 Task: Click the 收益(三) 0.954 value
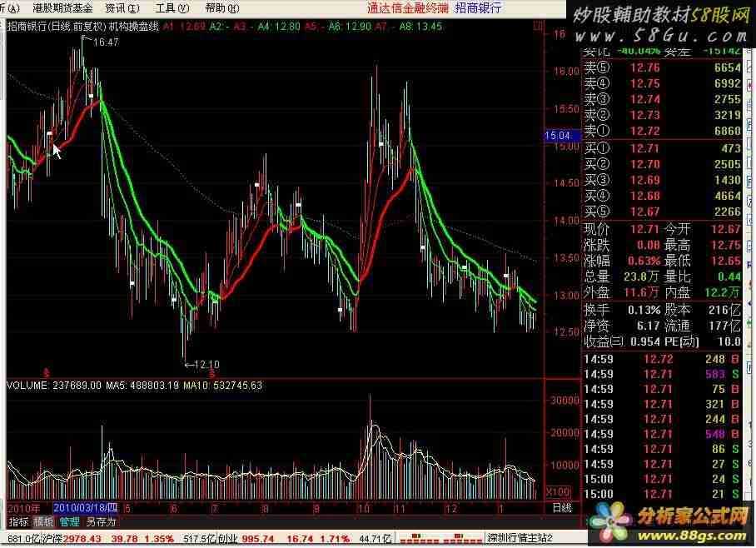pos(645,342)
